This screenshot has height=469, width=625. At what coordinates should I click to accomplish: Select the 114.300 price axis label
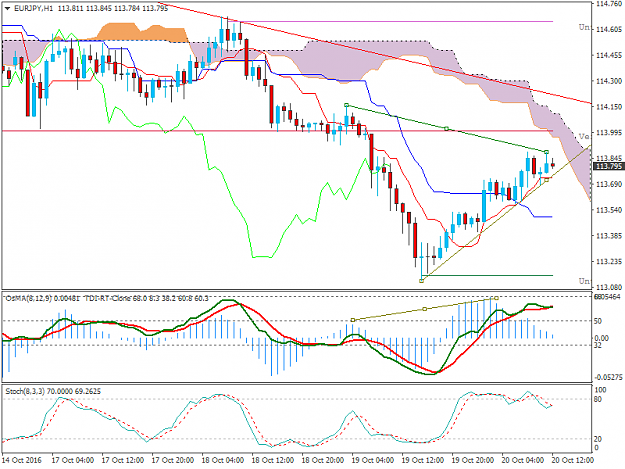pyautogui.click(x=609, y=81)
